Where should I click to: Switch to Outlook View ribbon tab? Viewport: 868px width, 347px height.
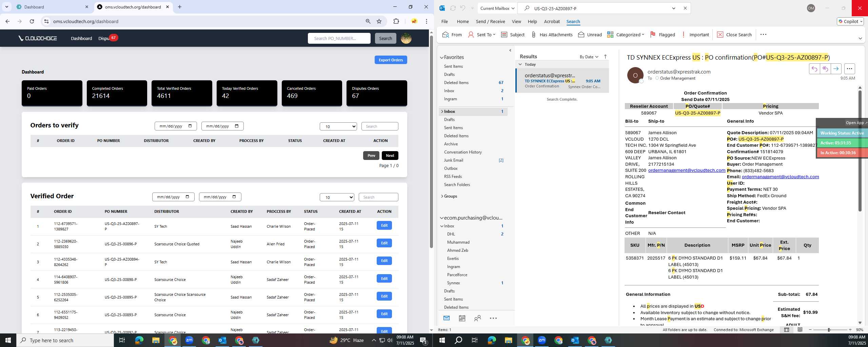[x=516, y=21]
